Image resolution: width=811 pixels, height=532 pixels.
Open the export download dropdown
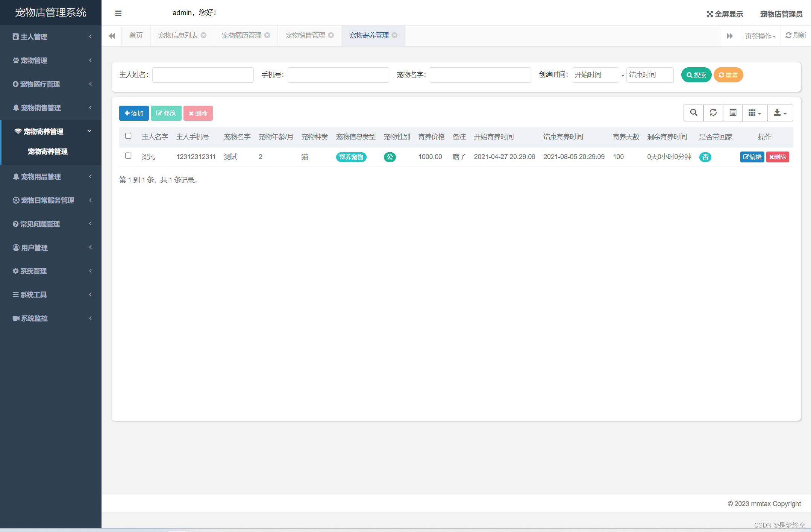pyautogui.click(x=780, y=113)
